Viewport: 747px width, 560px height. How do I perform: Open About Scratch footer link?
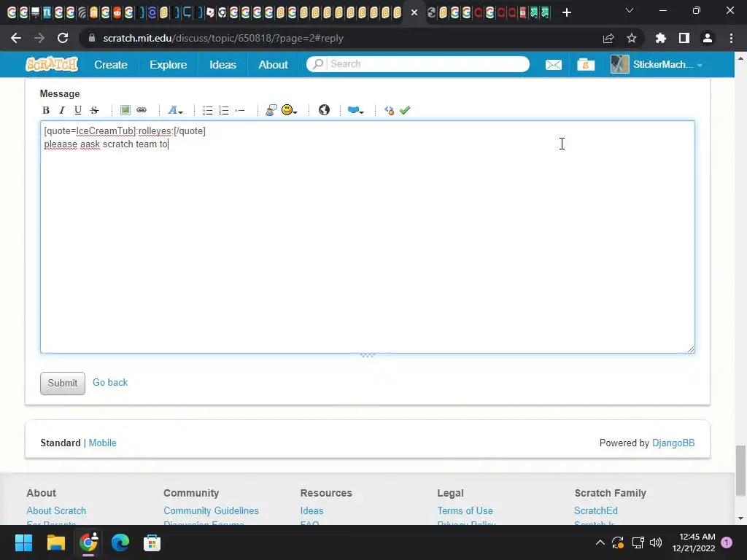point(56,510)
